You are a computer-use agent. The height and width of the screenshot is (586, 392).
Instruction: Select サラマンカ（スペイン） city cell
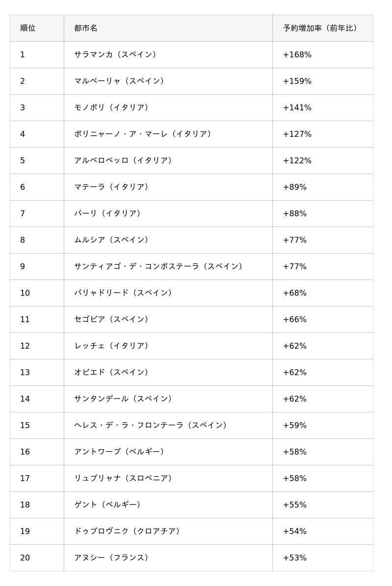(x=117, y=55)
